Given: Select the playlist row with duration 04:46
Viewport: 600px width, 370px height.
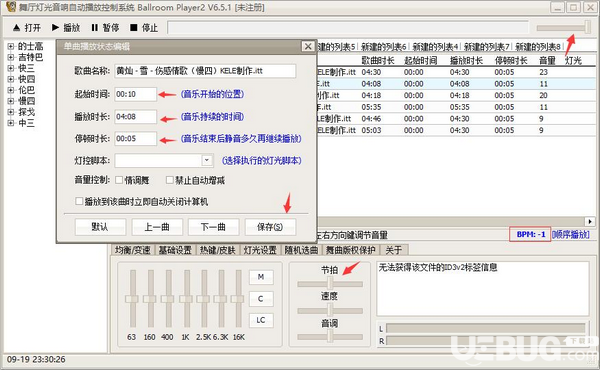Looking at the screenshot, I should point(457,119).
